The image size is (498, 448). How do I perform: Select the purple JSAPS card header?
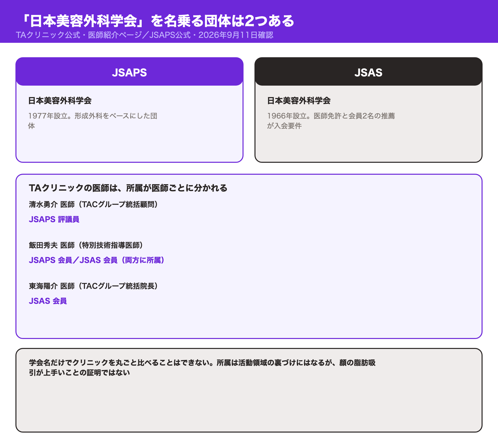[129, 72]
